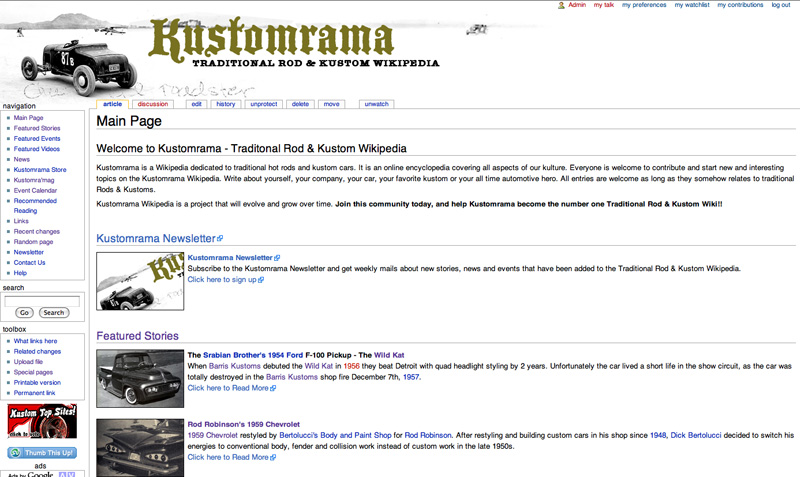The height and width of the screenshot is (477, 800).
Task: Open Featured Stories heading link
Action: (x=137, y=336)
